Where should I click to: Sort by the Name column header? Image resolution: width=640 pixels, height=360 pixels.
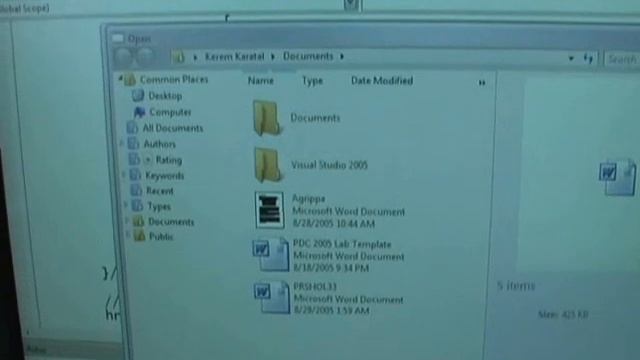261,81
